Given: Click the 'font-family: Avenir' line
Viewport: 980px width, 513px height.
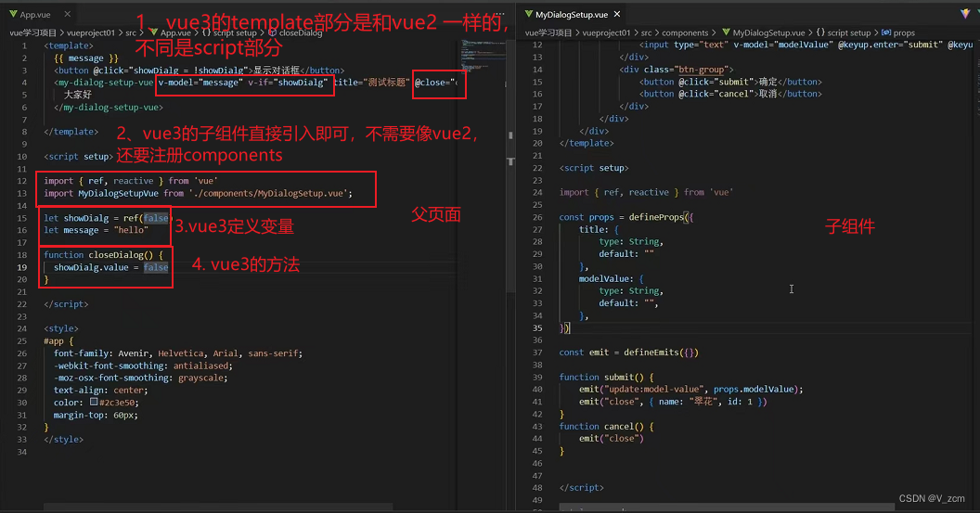Looking at the screenshot, I should (178, 353).
